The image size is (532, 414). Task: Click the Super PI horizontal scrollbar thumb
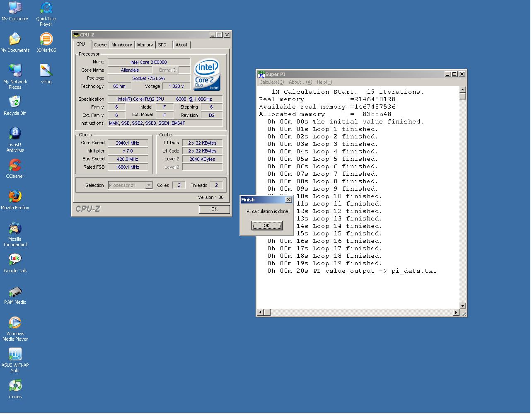pyautogui.click(x=267, y=312)
